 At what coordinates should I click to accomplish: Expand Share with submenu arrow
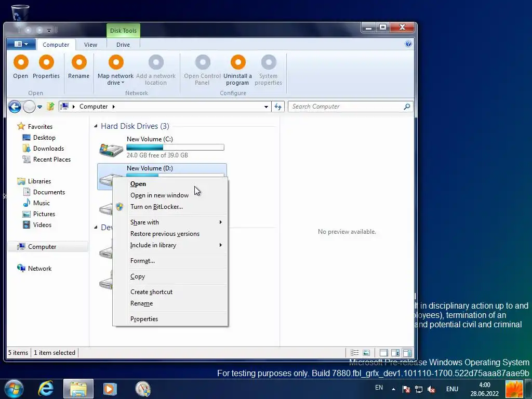pos(220,222)
